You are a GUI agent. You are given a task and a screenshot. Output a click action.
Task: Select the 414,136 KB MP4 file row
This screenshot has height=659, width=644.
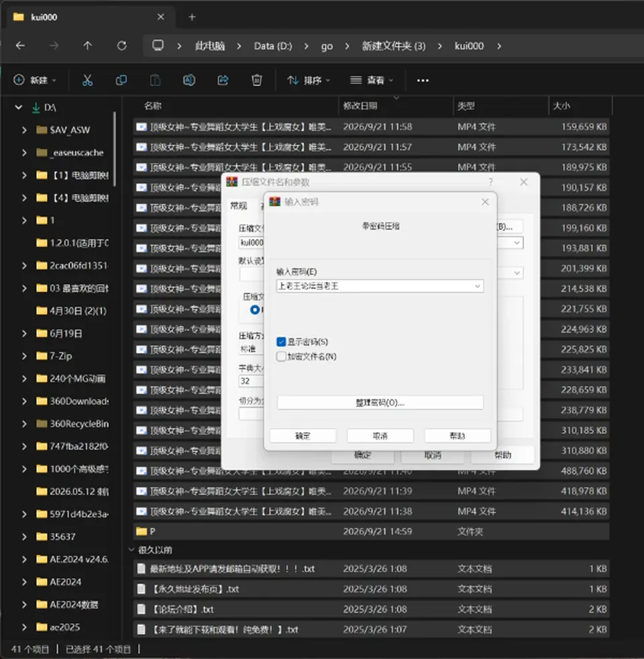372,511
